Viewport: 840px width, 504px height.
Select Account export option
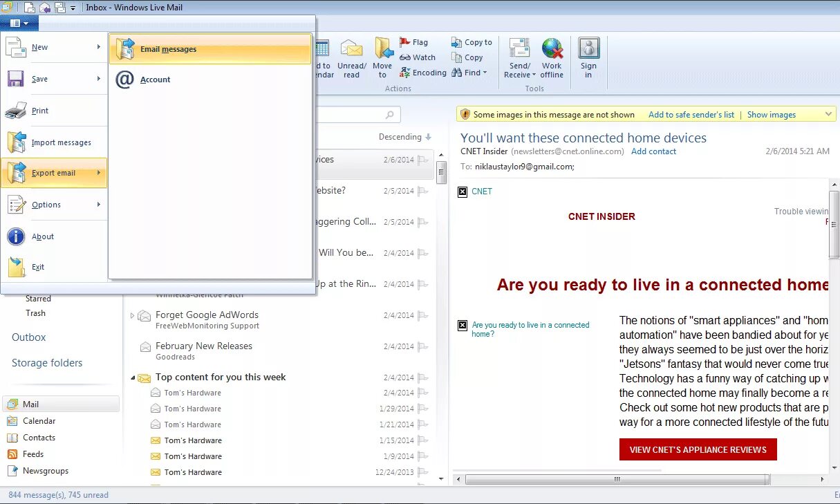[210, 80]
